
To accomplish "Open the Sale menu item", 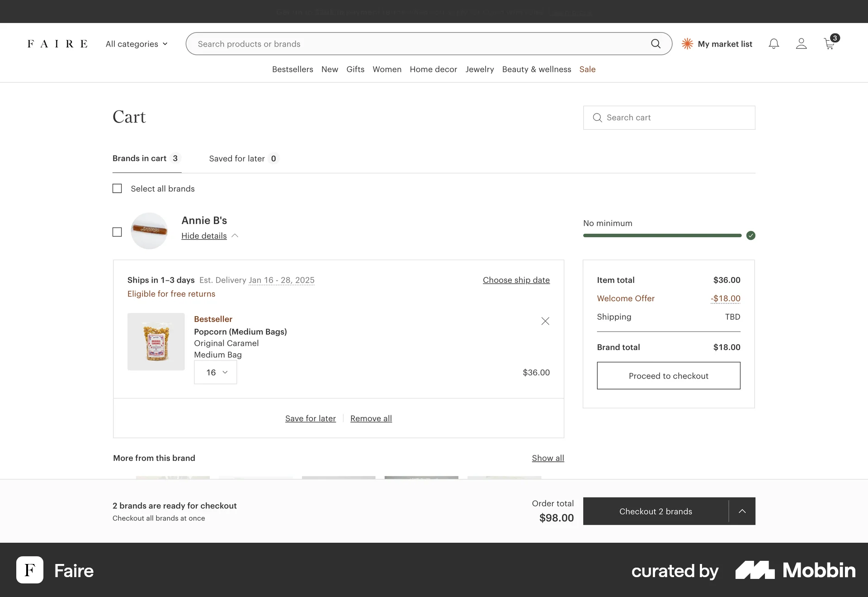I will (x=587, y=69).
